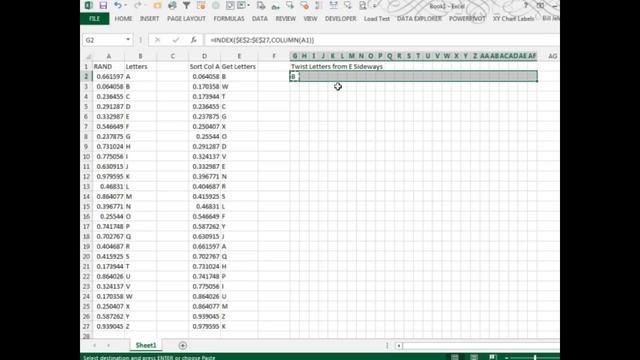Click the Letters header cell
Image resolution: width=640 pixels, height=360 pixels.
tap(140, 67)
